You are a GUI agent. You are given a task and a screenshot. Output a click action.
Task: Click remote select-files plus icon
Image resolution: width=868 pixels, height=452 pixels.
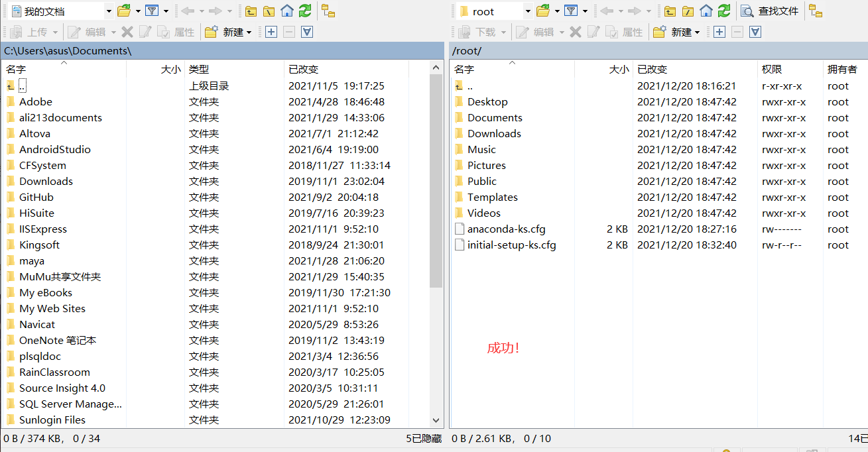719,32
